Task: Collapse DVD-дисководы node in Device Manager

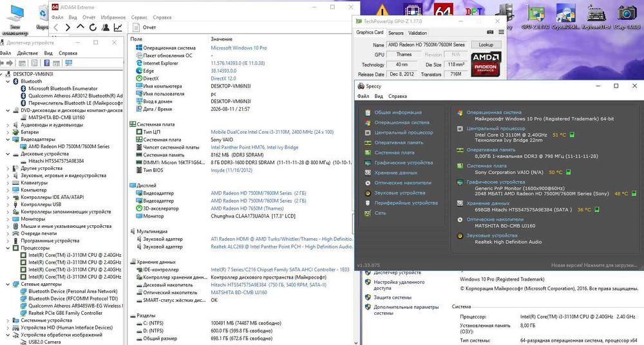Action: click(8, 110)
